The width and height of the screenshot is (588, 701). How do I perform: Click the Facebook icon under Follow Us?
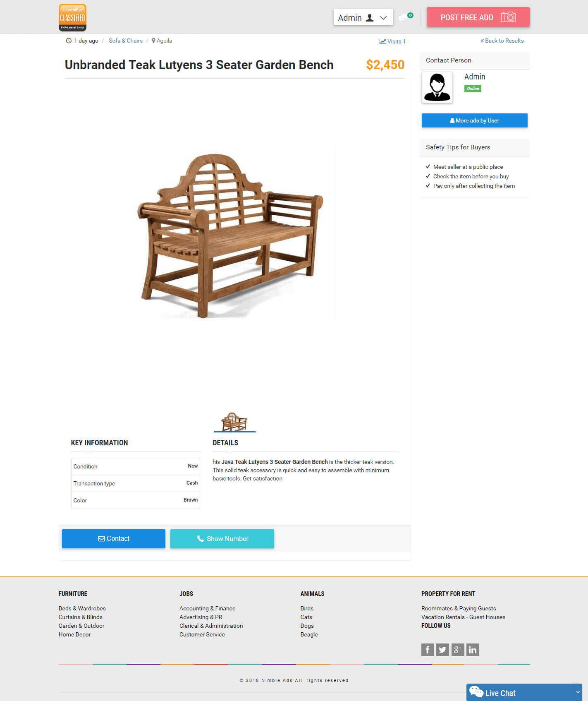point(428,650)
